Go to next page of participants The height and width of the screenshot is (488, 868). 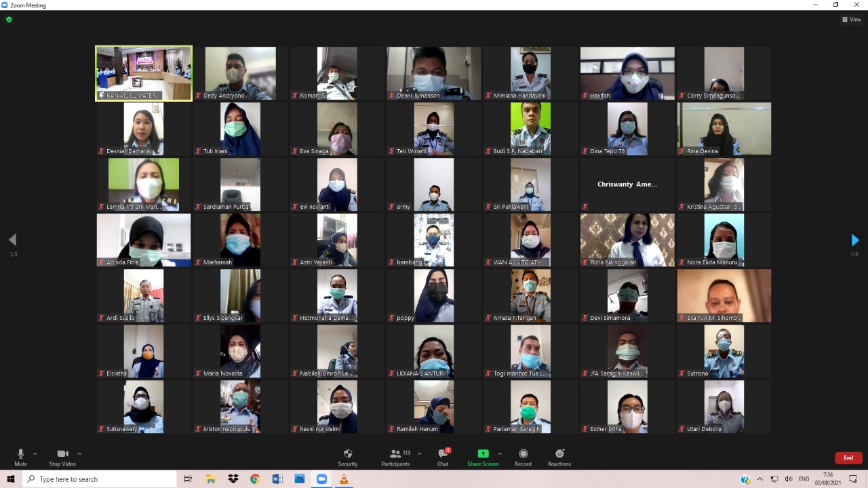pos(854,240)
